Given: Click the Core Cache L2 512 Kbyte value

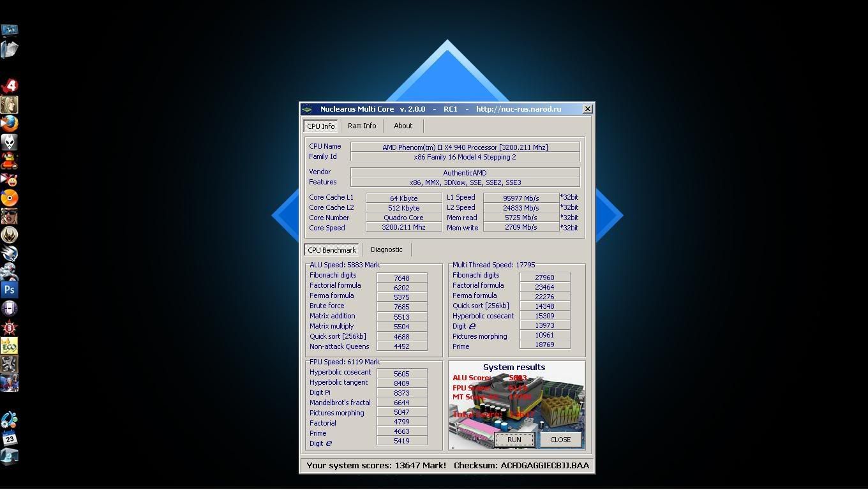Looking at the screenshot, I should (403, 208).
